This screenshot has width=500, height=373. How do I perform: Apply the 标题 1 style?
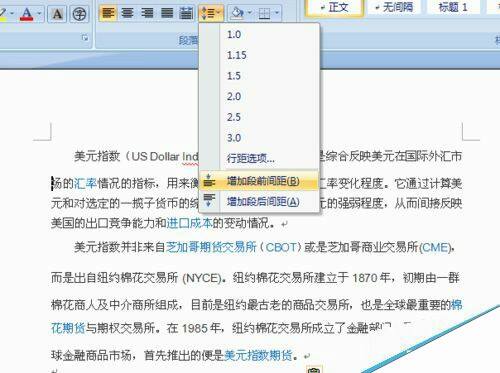[x=452, y=7]
